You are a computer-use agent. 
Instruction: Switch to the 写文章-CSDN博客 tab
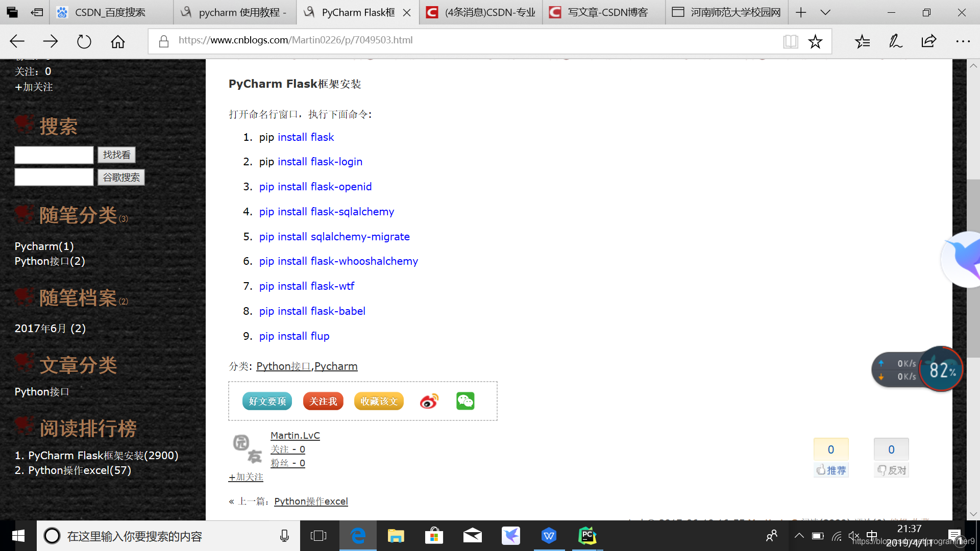pyautogui.click(x=606, y=12)
